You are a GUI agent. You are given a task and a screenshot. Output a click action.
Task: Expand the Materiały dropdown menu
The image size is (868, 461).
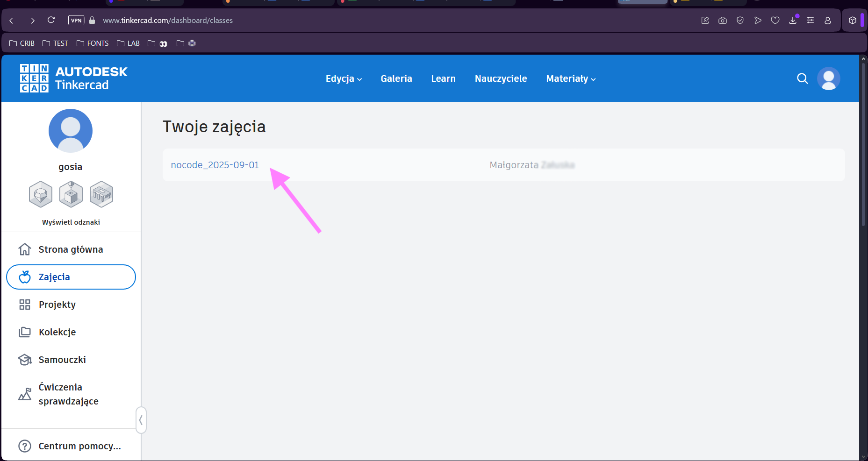pos(571,78)
